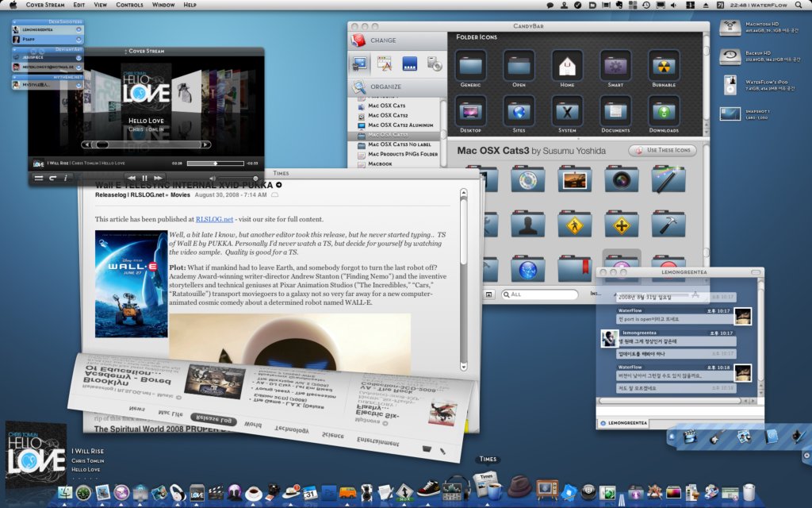Screen dimensions: 812x508
Task: Choose the Sites folder icon in CandyBar
Action: [x=519, y=111]
